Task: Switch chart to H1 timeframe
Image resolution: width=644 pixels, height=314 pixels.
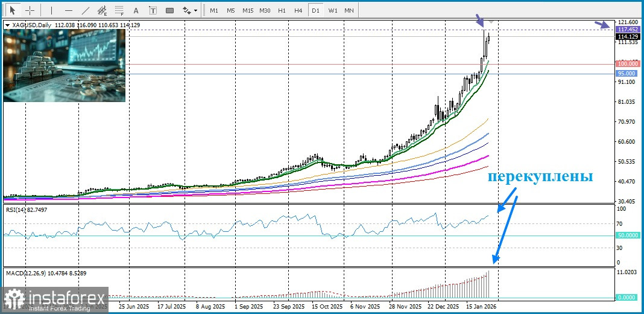Action: (x=282, y=10)
